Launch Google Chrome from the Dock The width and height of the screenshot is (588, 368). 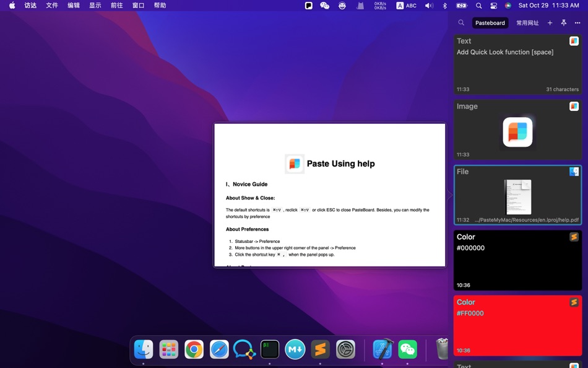tap(194, 349)
